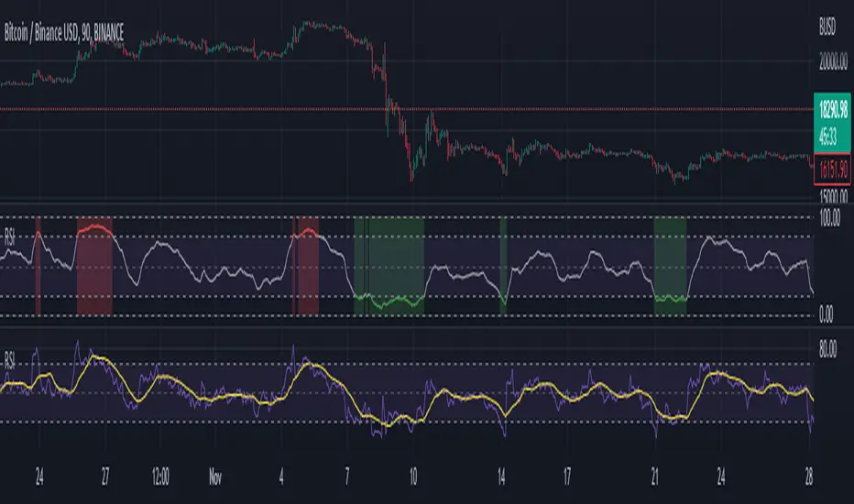Viewport: 854px width, 504px height.
Task: Click the 45:33 bar countdown timer
Action: tap(827, 138)
